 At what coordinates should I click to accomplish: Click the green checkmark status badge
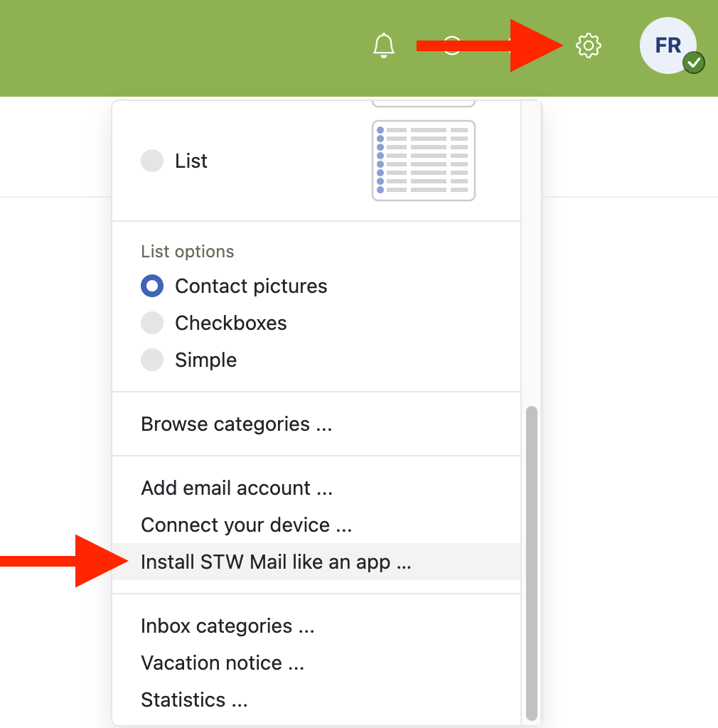pos(694,63)
